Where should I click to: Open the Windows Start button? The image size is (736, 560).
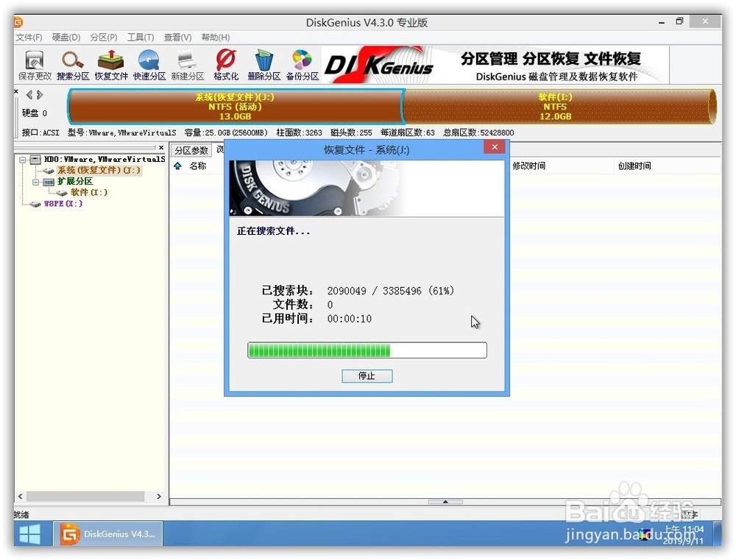point(29,534)
